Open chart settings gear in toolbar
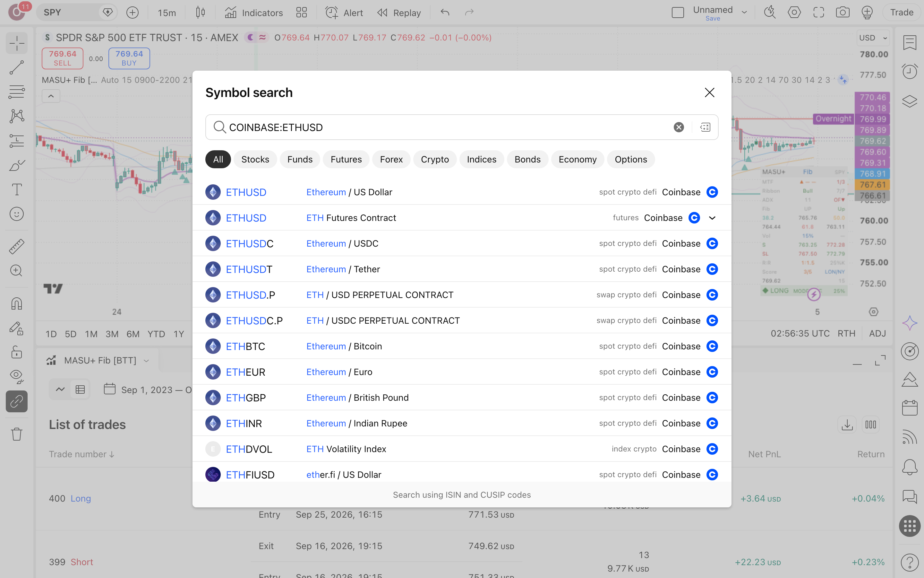The width and height of the screenshot is (924, 578). click(794, 13)
